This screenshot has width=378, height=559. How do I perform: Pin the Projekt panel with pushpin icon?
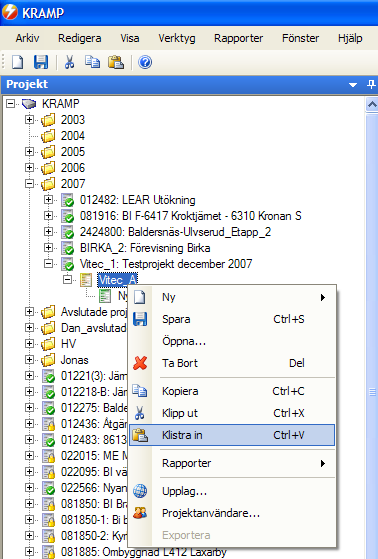tap(371, 84)
